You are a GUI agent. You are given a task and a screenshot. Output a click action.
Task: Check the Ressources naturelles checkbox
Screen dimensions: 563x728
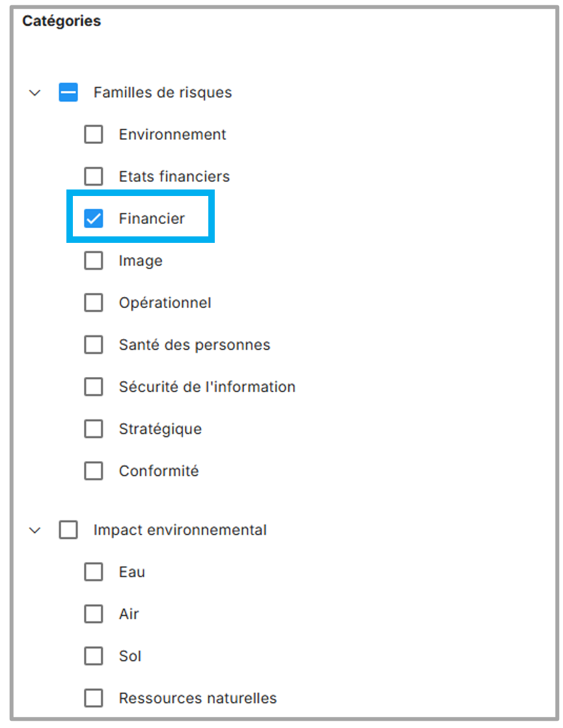pyautogui.click(x=94, y=699)
